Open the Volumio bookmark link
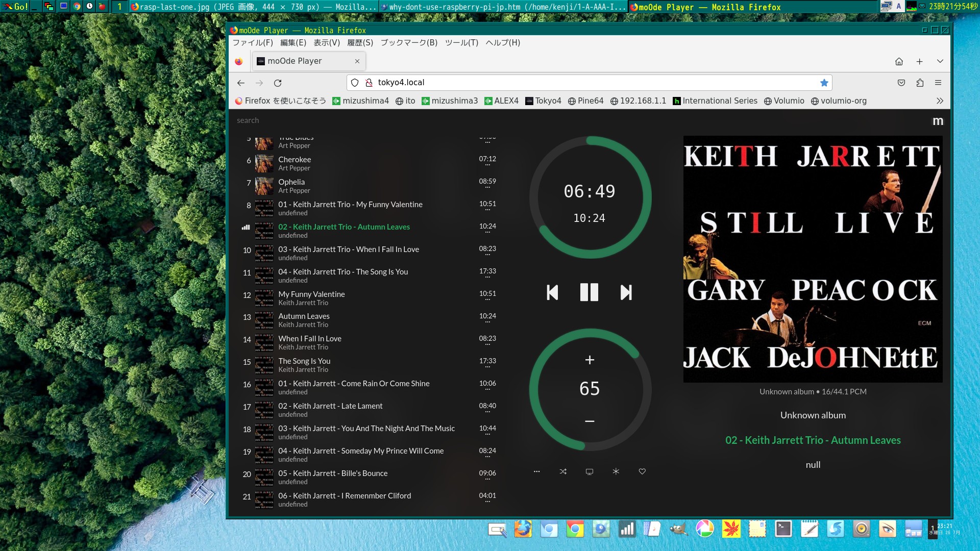This screenshot has height=551, width=980. coord(784,101)
